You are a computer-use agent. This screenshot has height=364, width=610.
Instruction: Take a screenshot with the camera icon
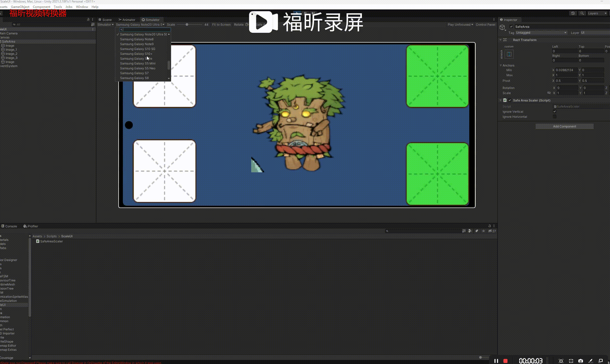(581, 361)
